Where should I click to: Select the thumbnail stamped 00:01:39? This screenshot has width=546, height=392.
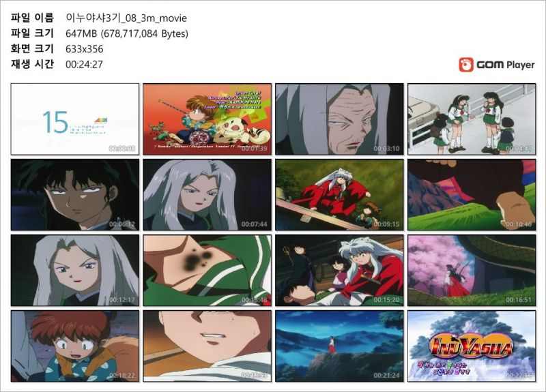click(x=207, y=119)
